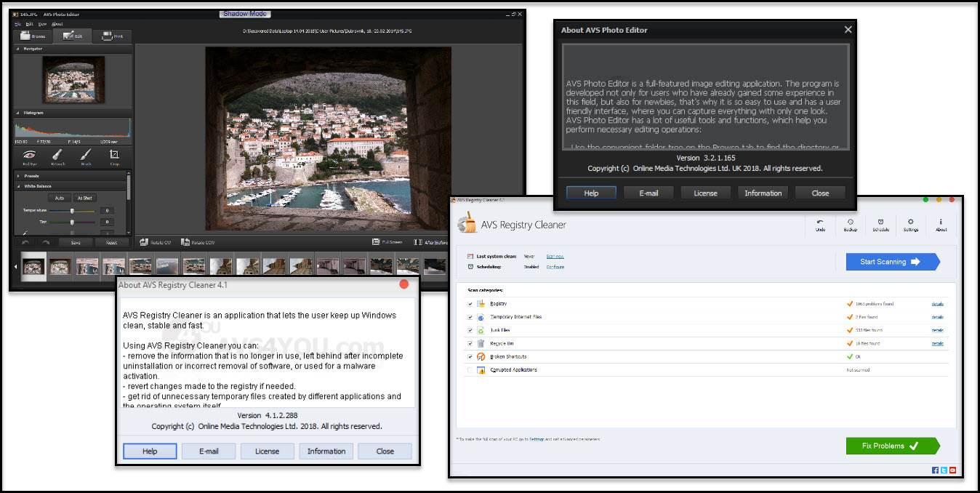Click the Corrupted Applications warning icon
980x493 pixels.
click(x=481, y=370)
